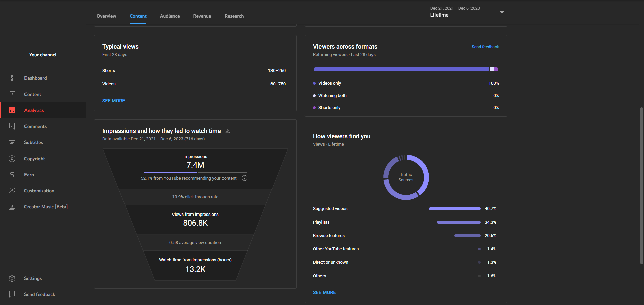This screenshot has height=305, width=644.
Task: Click the Earn dollar sign icon
Action: (x=12, y=175)
